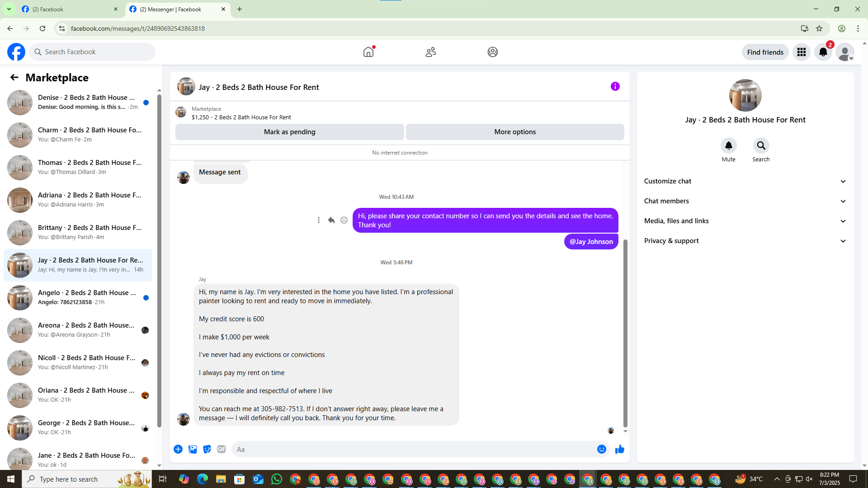Open the plus more actions icon
868x488 pixels.
[x=178, y=449]
